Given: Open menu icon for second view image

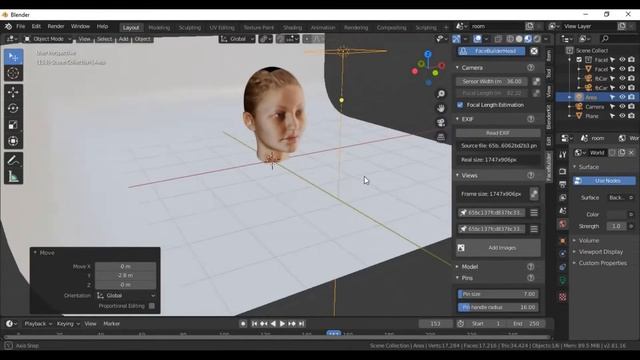Looking at the screenshot, I should [x=534, y=229].
